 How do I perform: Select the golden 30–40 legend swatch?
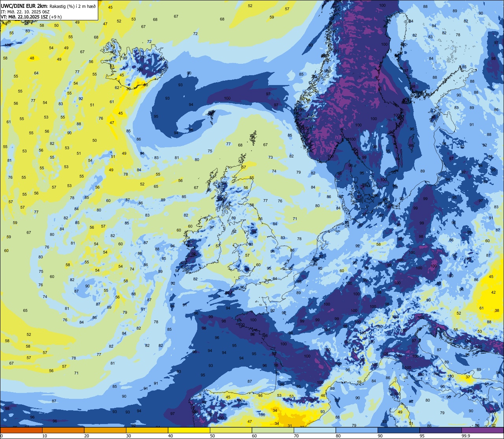[147, 430]
